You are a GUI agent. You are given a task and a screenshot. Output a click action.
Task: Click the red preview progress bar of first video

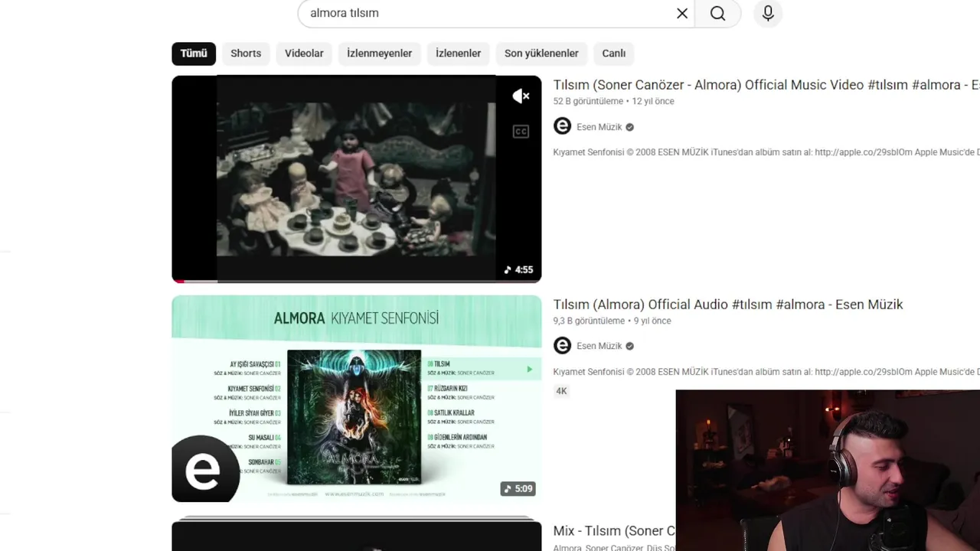point(356,281)
